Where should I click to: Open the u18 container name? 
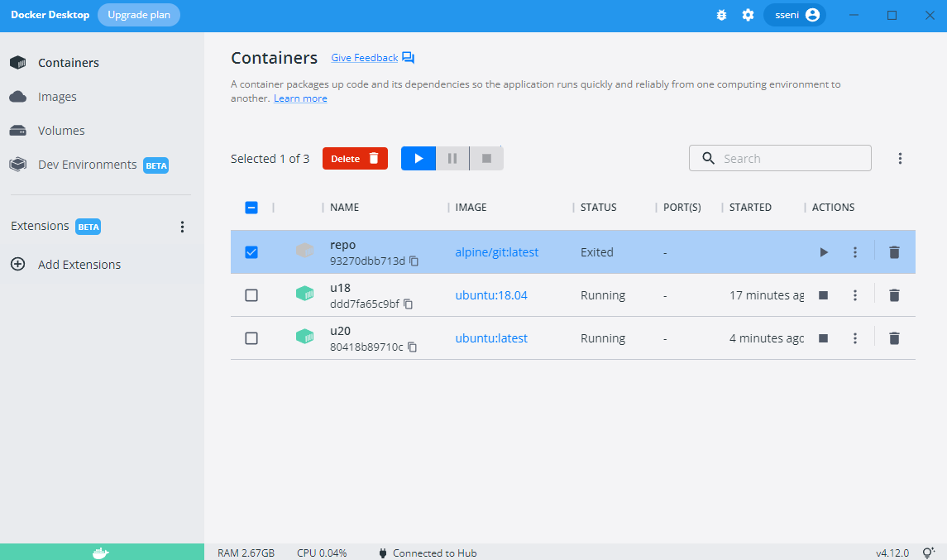[x=340, y=288]
